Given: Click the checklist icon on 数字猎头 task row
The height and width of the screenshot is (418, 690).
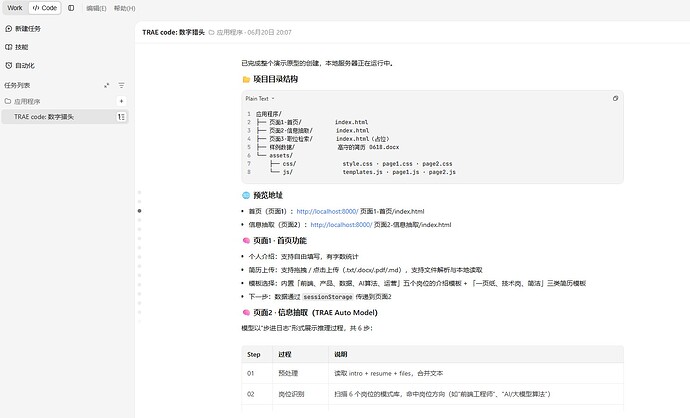Looking at the screenshot, I should [x=121, y=117].
